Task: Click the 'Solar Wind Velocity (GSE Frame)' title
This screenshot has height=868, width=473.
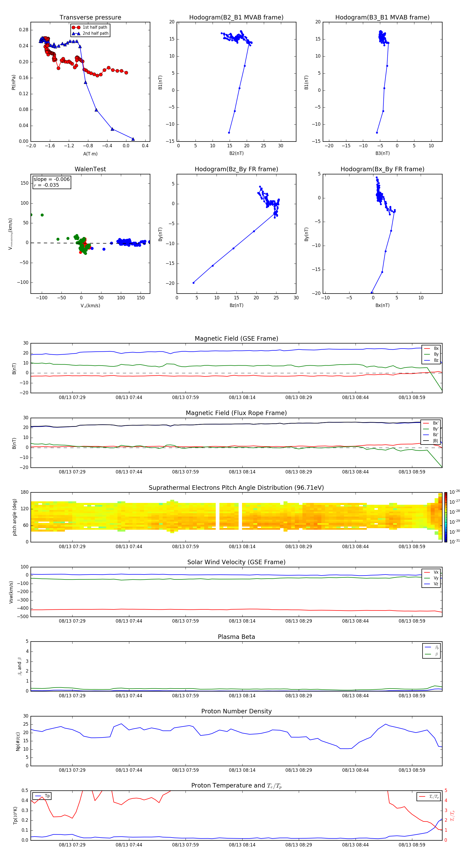Action: click(x=236, y=562)
